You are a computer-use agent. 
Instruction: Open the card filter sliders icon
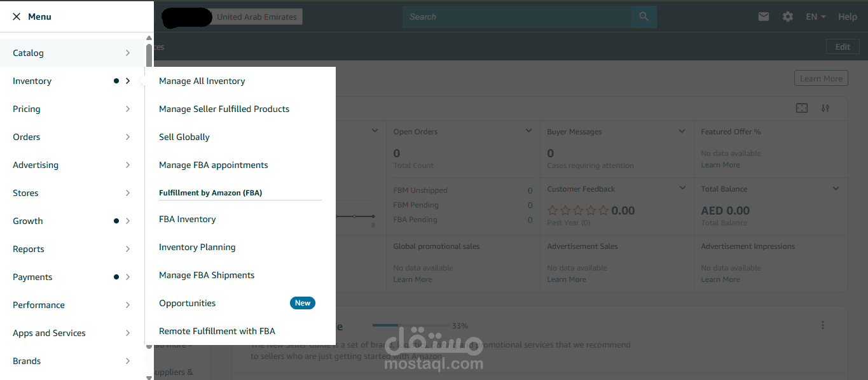click(x=825, y=108)
